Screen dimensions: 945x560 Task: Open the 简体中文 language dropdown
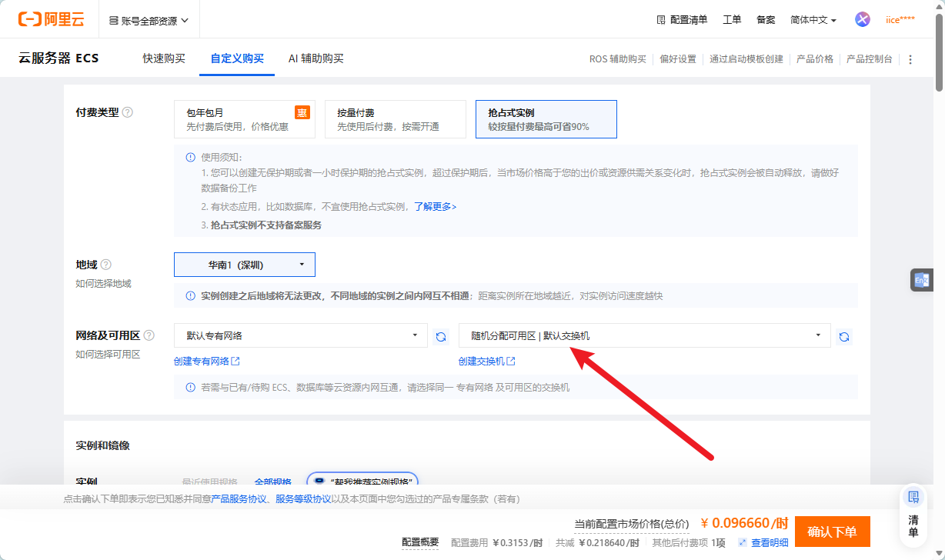(813, 20)
